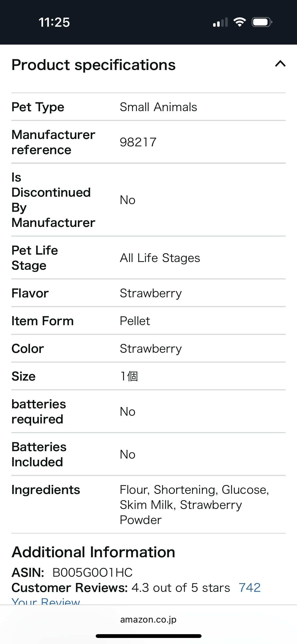Screen dimensions: 297x644
Task: Tap the Flavor Strawberry value
Action: (151, 294)
